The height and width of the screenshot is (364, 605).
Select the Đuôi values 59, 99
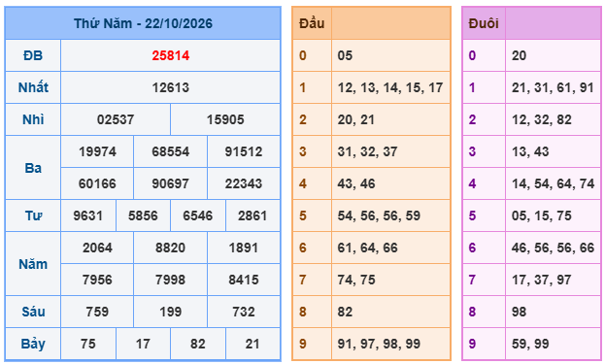[x=530, y=344]
